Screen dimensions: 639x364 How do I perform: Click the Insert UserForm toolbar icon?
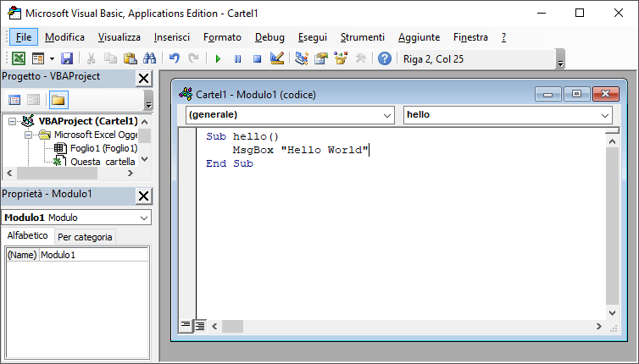(38, 58)
